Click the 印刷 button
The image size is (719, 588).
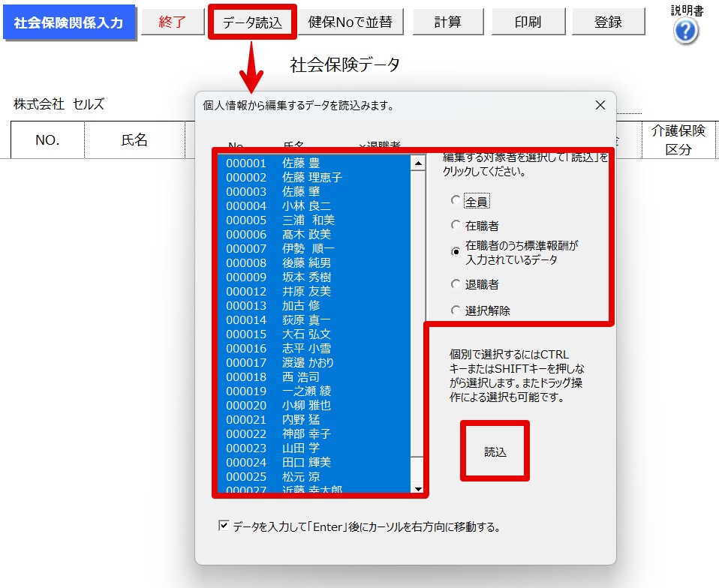(x=528, y=22)
